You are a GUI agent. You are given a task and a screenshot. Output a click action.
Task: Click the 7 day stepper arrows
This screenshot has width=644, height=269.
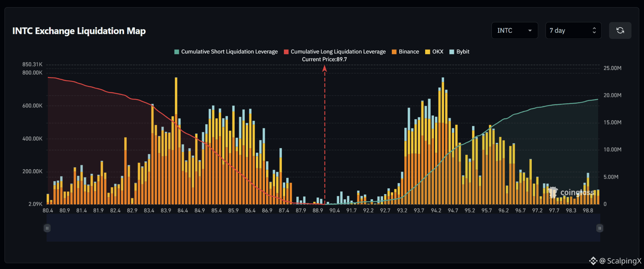click(594, 30)
